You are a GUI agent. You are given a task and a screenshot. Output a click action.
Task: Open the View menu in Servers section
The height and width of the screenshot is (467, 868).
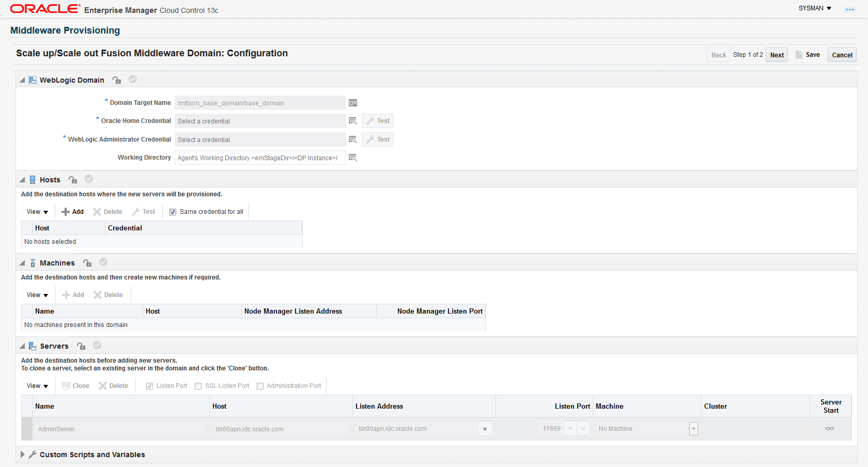tap(37, 386)
